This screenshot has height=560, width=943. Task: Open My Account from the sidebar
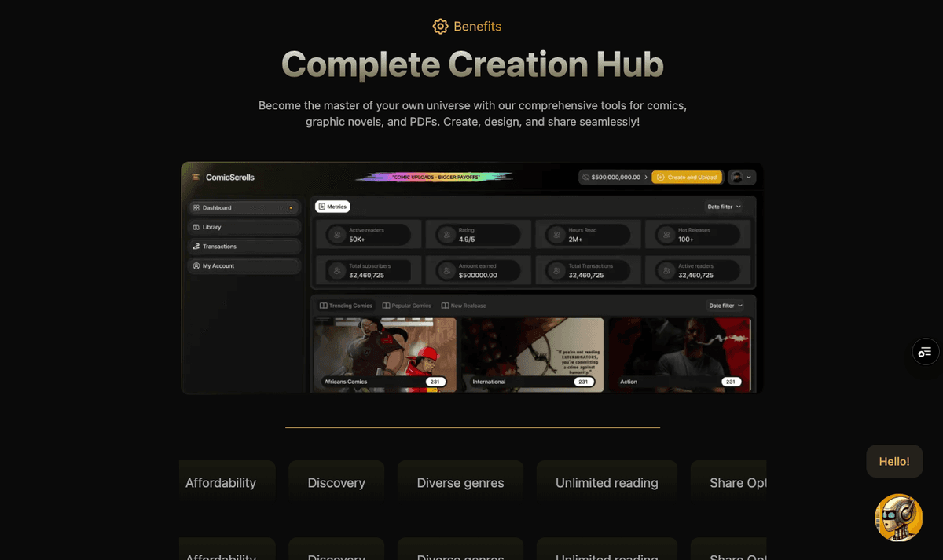coord(196,265)
